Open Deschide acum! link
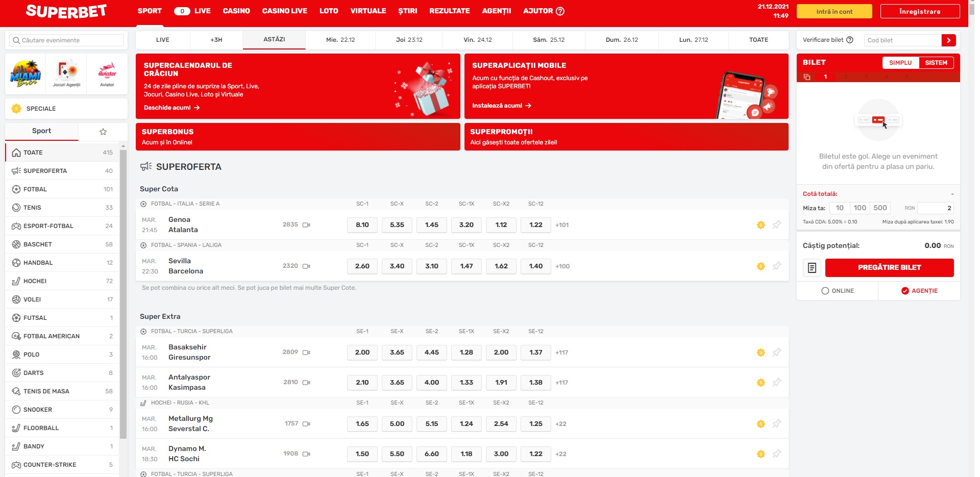 pos(171,108)
